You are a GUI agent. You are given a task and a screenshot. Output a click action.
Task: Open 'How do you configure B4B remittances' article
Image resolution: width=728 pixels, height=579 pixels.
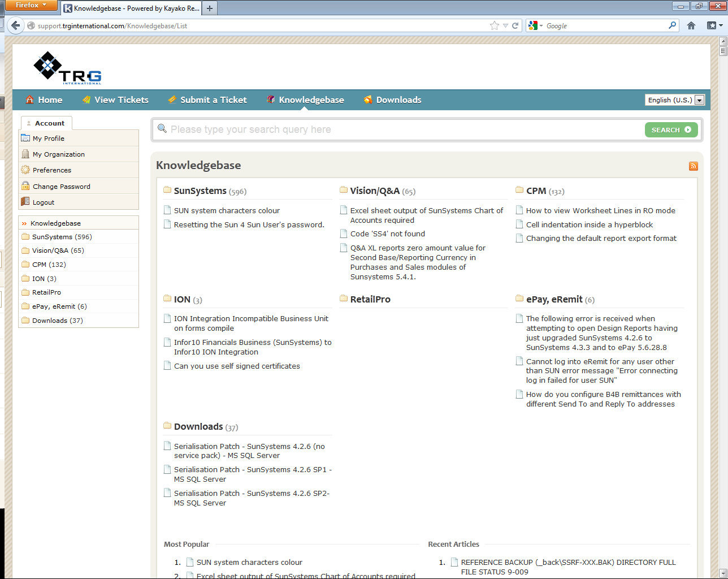[x=604, y=399]
